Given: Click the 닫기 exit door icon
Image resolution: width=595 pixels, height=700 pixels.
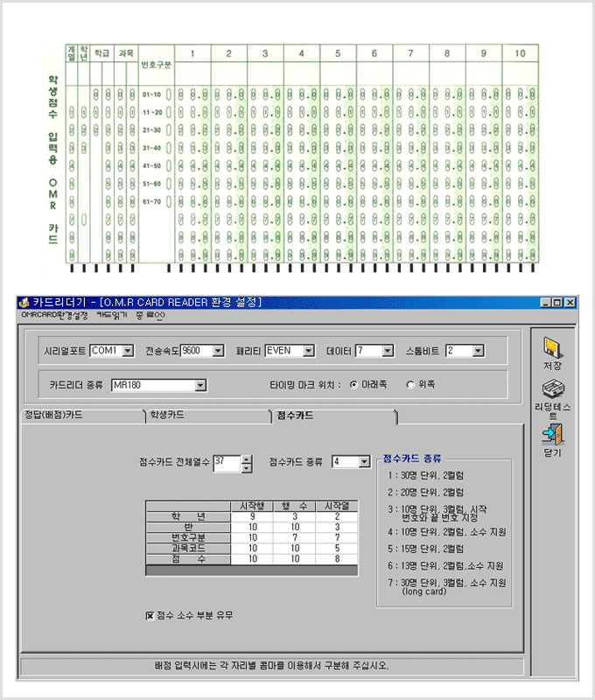Looking at the screenshot, I should click(x=553, y=434).
